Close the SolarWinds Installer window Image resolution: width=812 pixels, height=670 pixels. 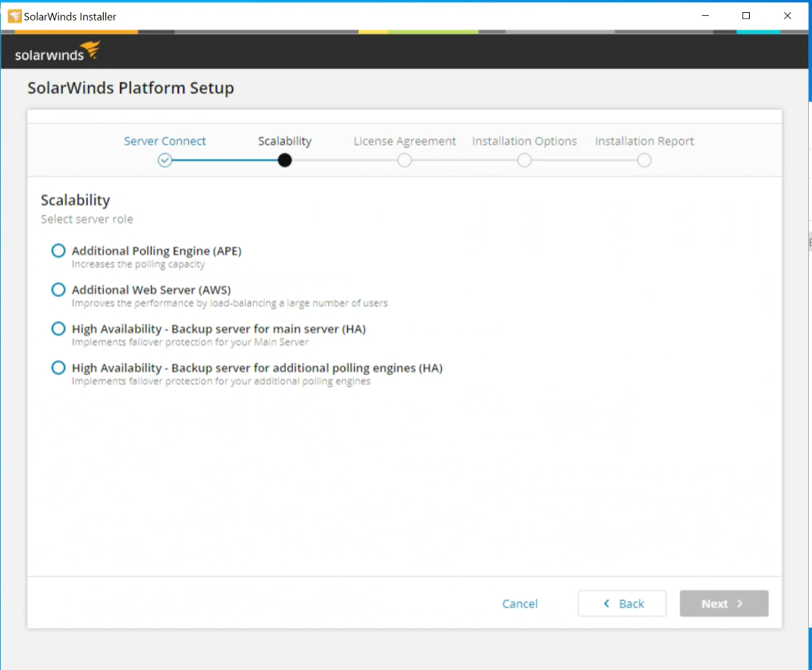(x=788, y=15)
